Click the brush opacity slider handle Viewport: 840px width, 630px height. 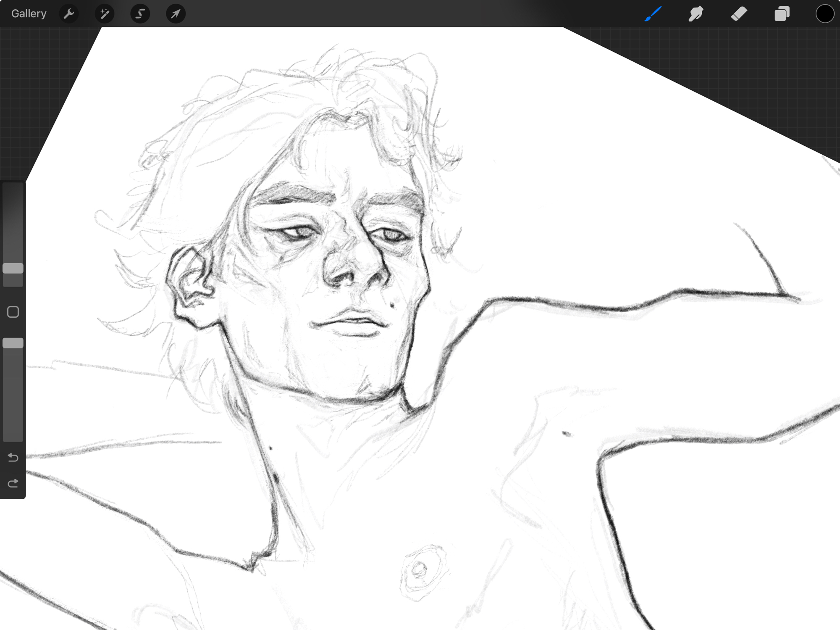click(x=13, y=343)
